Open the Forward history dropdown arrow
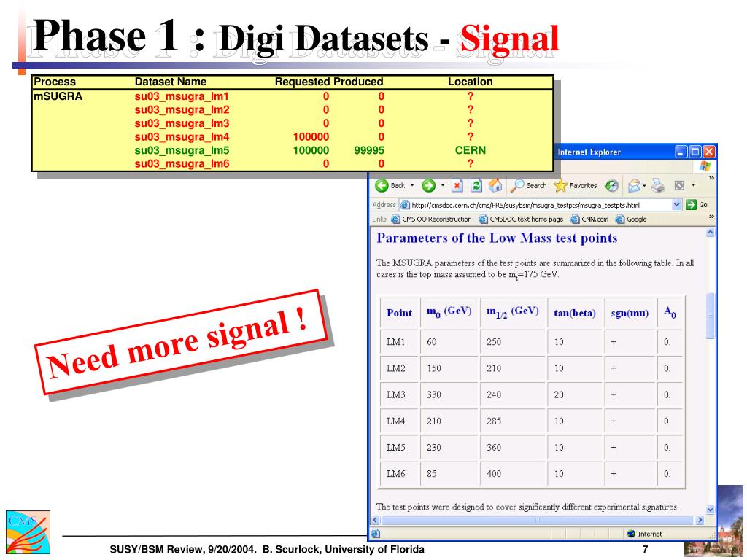The image size is (747, 560). click(443, 186)
